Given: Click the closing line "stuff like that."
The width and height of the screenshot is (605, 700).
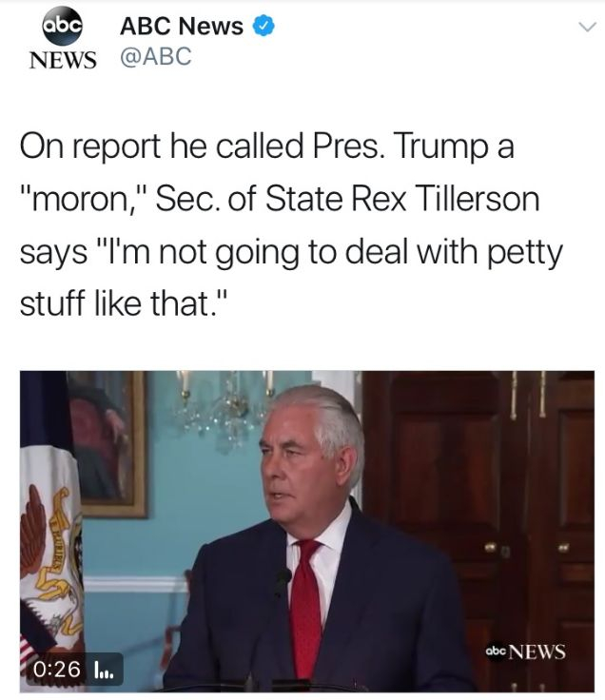Looking at the screenshot, I should click(x=124, y=303).
